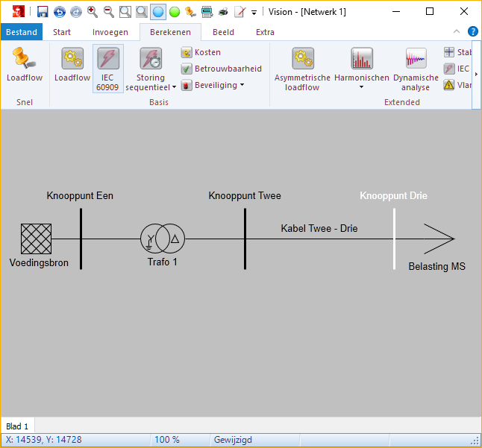The width and height of the screenshot is (482, 448).
Task: Select the Blad 1 sheet tab
Action: coord(17,426)
